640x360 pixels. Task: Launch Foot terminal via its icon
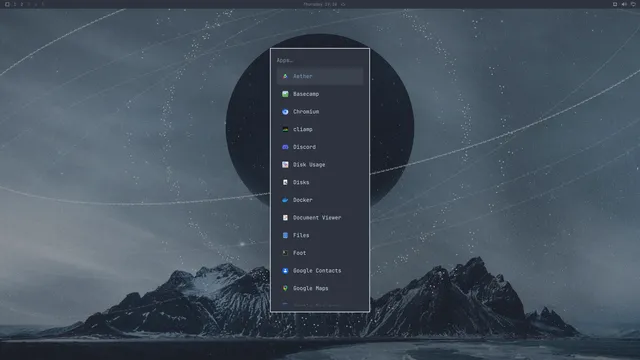click(x=285, y=253)
